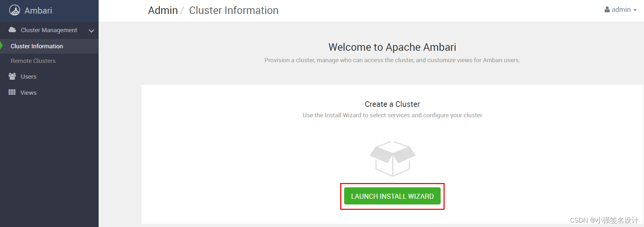Click the Welcome to Apache Ambari heading
The image size is (644, 227).
click(392, 47)
